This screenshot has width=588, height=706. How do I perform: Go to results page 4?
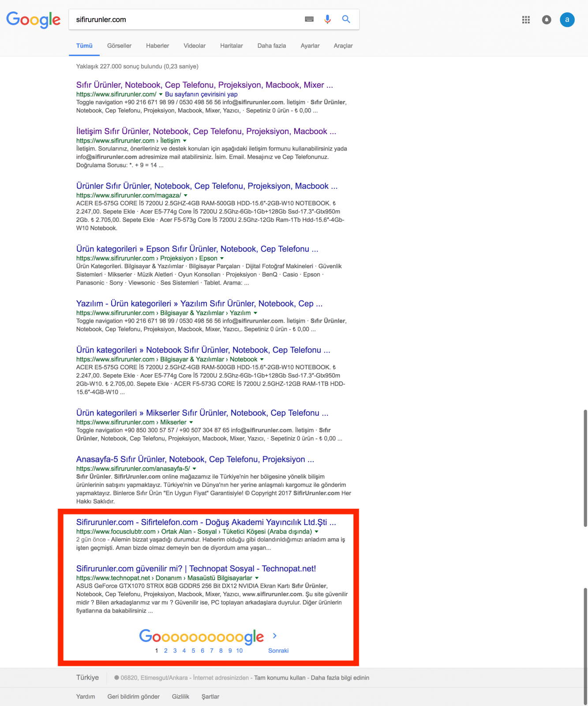click(184, 651)
